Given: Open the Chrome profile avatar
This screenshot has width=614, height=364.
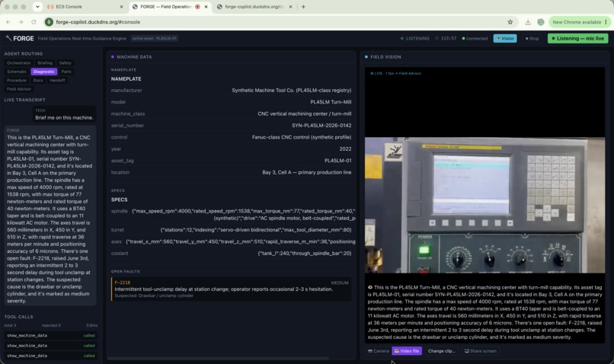Looking at the screenshot, I should tap(540, 22).
